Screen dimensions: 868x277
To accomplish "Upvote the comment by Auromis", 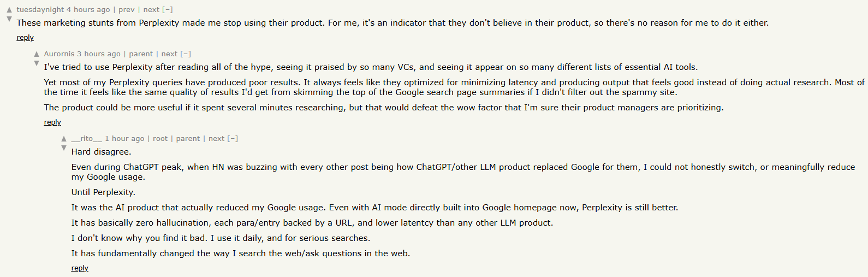I will coord(36,54).
